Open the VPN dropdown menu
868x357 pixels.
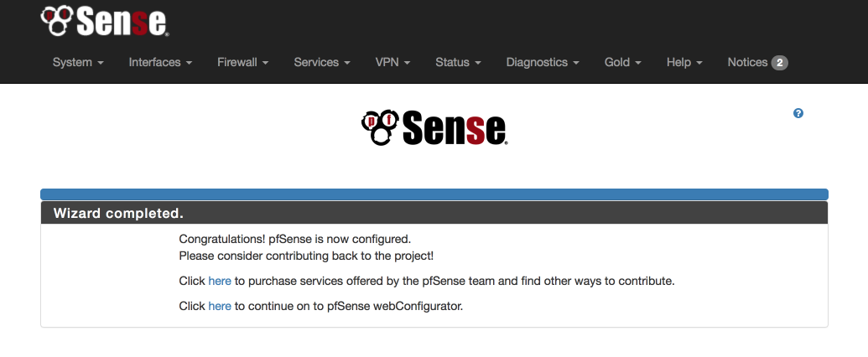(393, 63)
